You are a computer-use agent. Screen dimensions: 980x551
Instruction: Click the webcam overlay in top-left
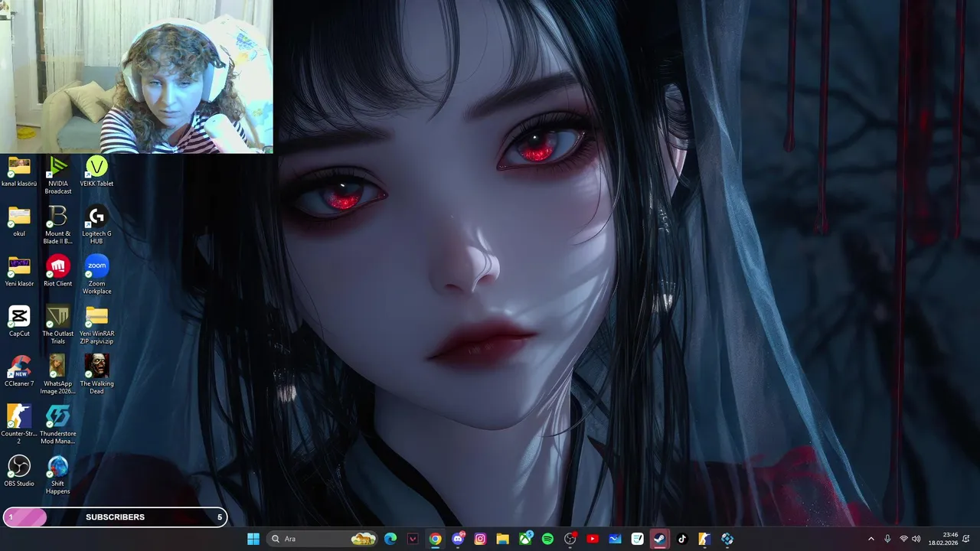click(136, 77)
